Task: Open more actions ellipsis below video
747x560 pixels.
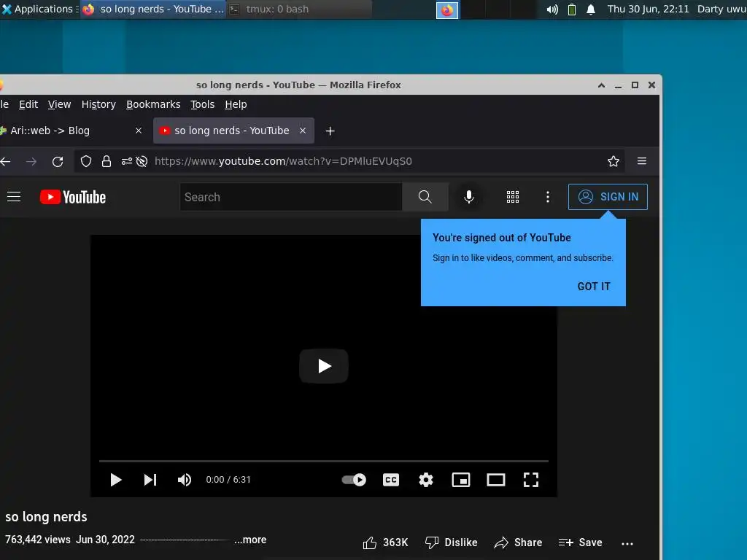Action: [627, 543]
